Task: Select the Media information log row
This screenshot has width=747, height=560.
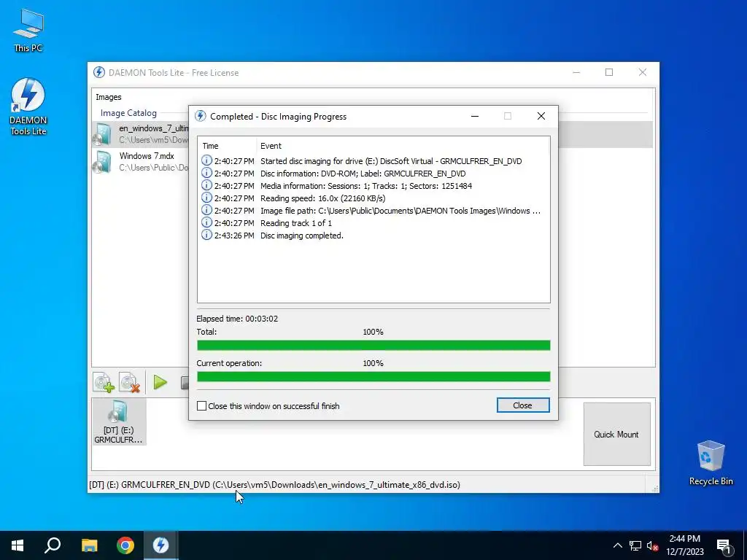Action: pyautogui.click(x=373, y=186)
